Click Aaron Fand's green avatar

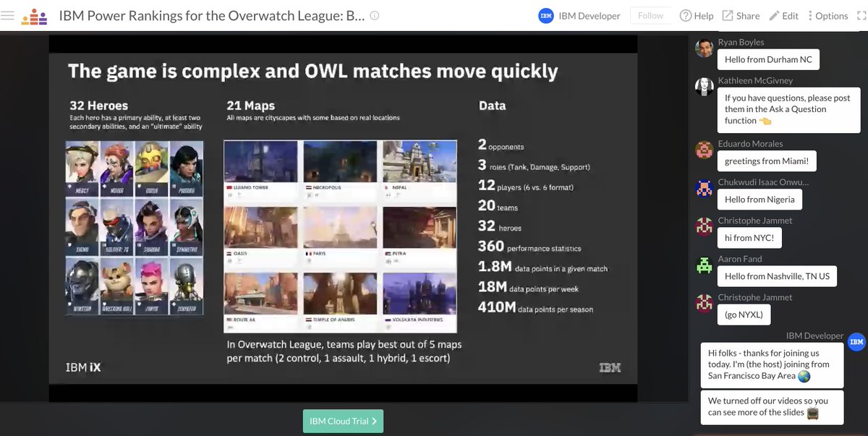pos(704,265)
